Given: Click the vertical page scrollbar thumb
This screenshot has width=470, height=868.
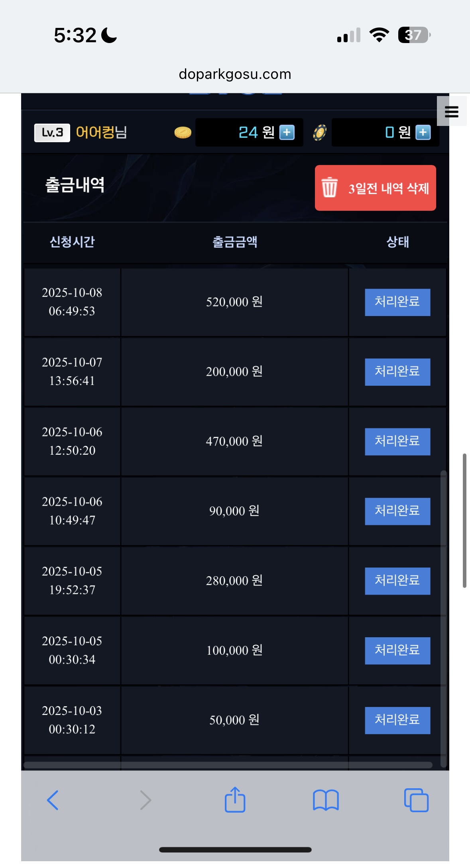Looking at the screenshot, I should click(x=464, y=520).
